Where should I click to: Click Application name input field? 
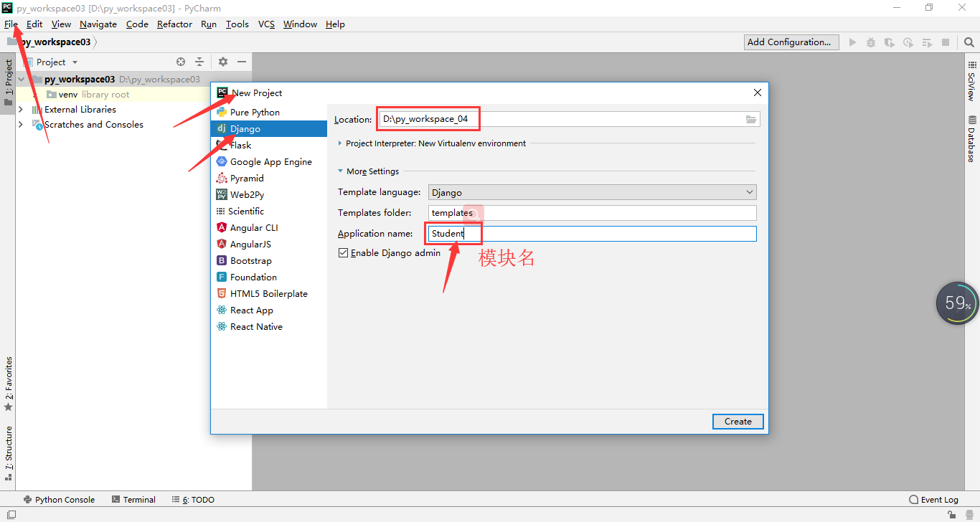point(593,234)
